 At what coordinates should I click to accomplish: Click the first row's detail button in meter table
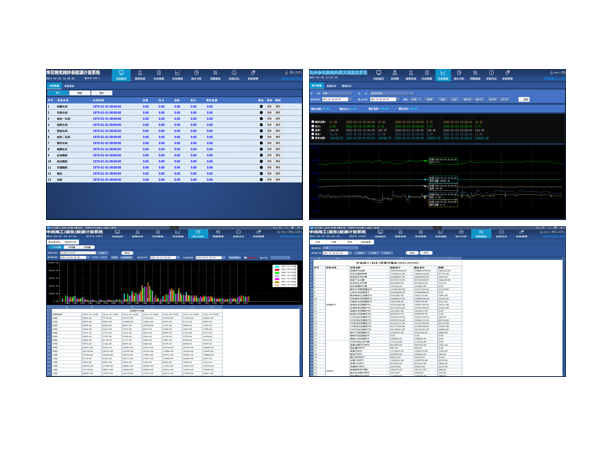click(270, 107)
